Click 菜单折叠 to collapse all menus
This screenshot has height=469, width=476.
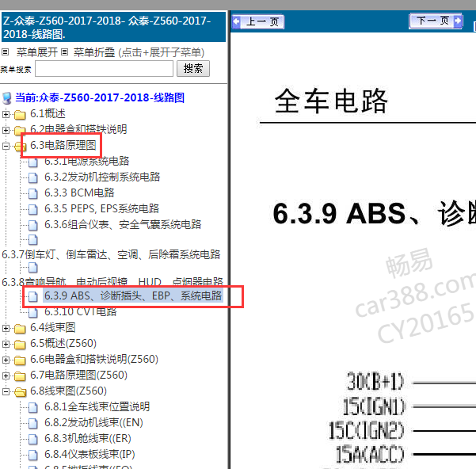[94, 52]
